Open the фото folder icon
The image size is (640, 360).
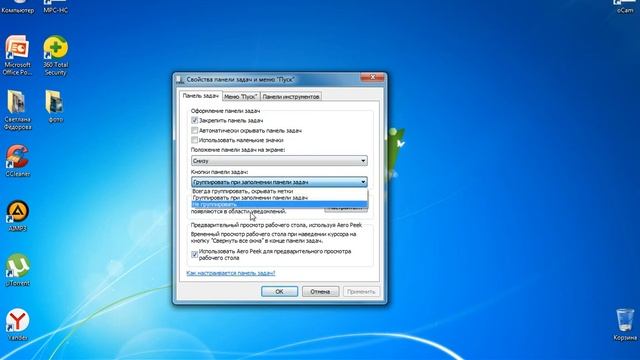tap(56, 106)
